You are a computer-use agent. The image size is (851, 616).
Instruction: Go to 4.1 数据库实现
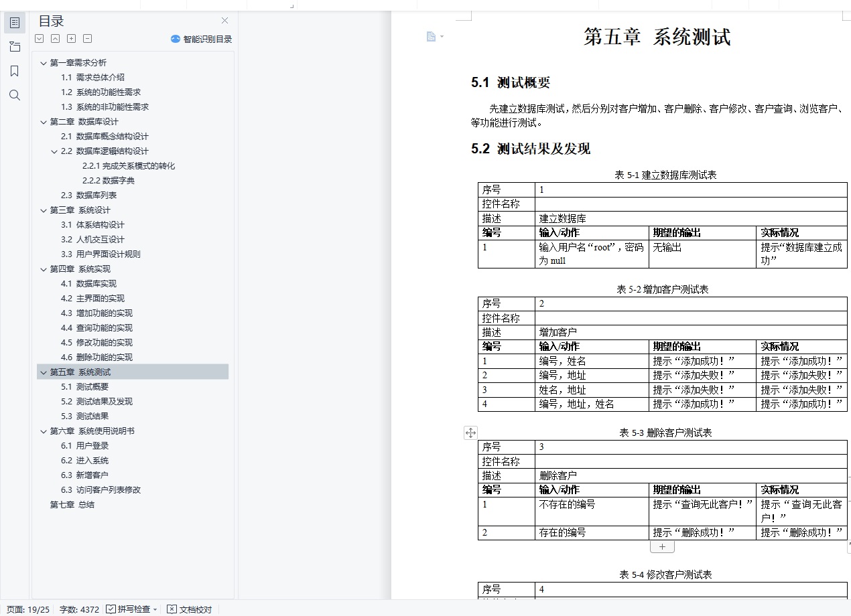point(88,284)
